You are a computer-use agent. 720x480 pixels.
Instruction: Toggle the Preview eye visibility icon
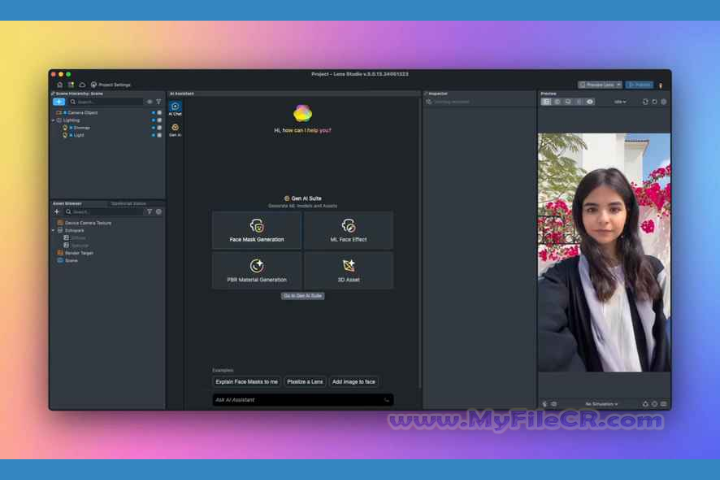pos(590,102)
